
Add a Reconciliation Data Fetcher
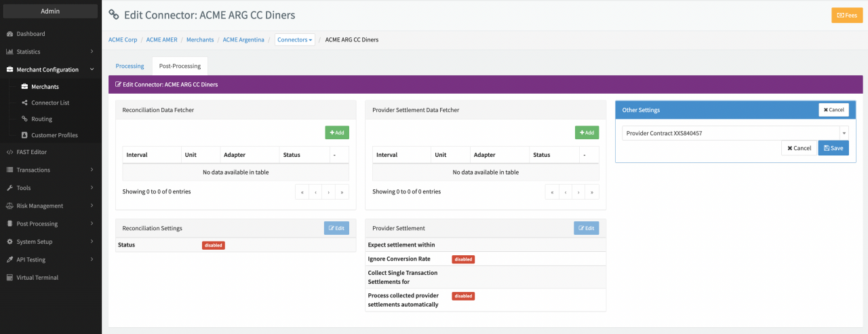(337, 133)
